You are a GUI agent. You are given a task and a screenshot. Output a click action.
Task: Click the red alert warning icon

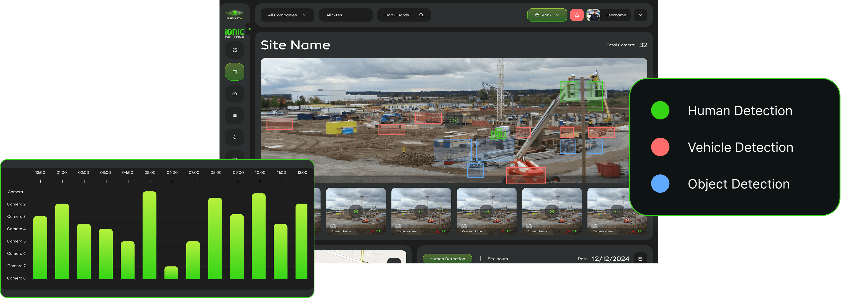tap(577, 15)
